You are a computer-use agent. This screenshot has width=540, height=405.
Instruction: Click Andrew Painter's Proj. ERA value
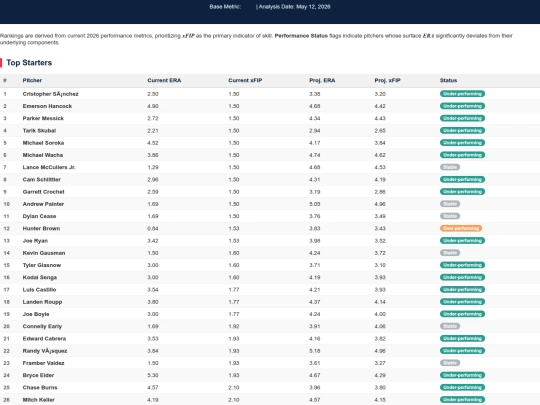tap(314, 204)
